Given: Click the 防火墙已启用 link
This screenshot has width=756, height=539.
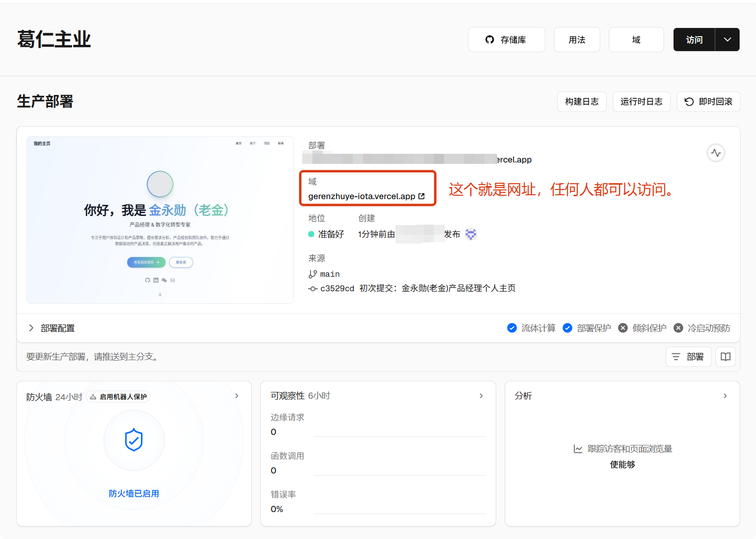Looking at the screenshot, I should pyautogui.click(x=134, y=494).
